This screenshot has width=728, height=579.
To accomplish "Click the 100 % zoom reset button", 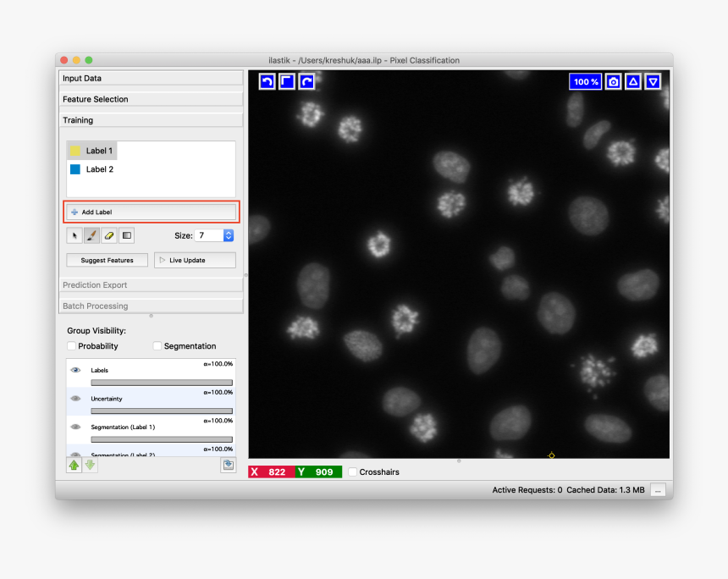I will tap(586, 82).
